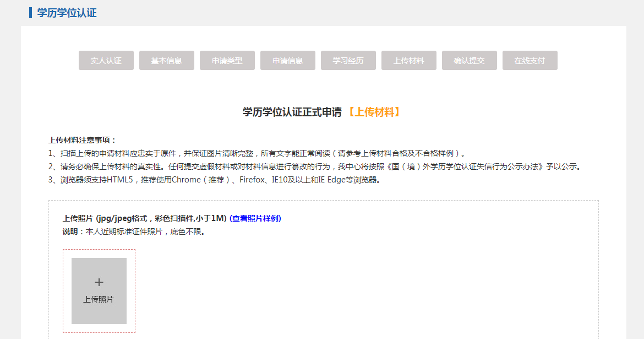Open the 学习经历 step

point(348,61)
